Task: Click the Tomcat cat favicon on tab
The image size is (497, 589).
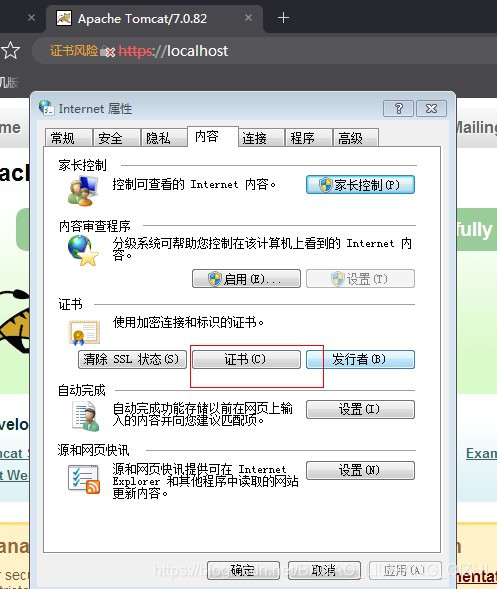Action: (x=63, y=18)
